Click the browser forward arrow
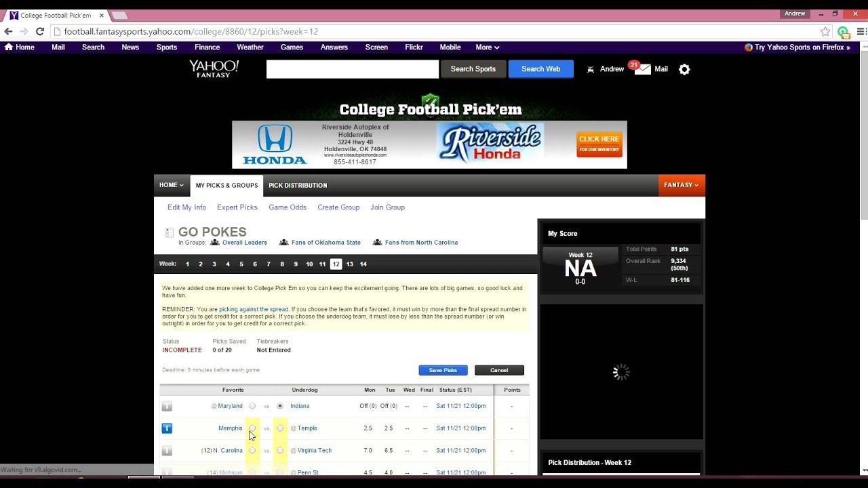This screenshot has height=488, width=868. 24,31
